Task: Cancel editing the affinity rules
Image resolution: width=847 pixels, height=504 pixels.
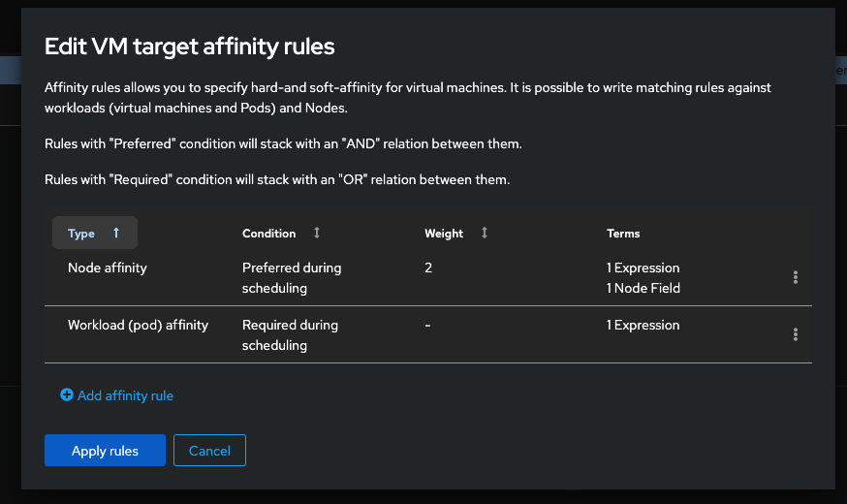Action: click(209, 451)
